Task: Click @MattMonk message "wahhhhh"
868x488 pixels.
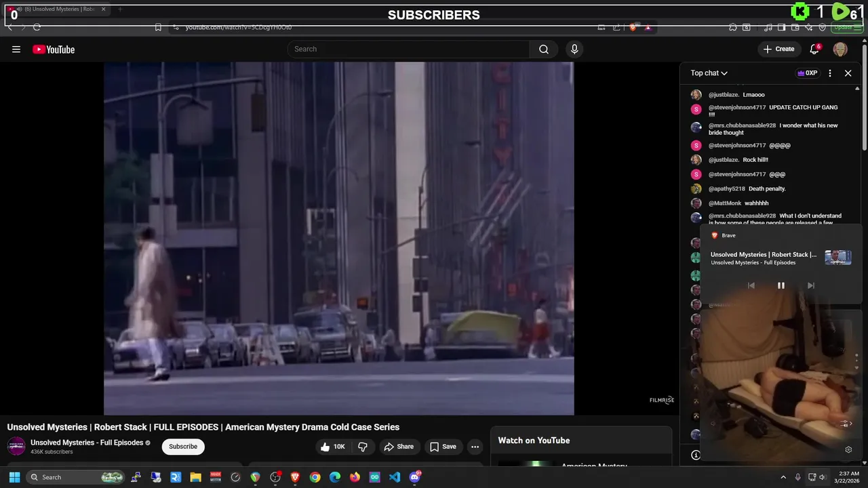Action: click(x=756, y=203)
